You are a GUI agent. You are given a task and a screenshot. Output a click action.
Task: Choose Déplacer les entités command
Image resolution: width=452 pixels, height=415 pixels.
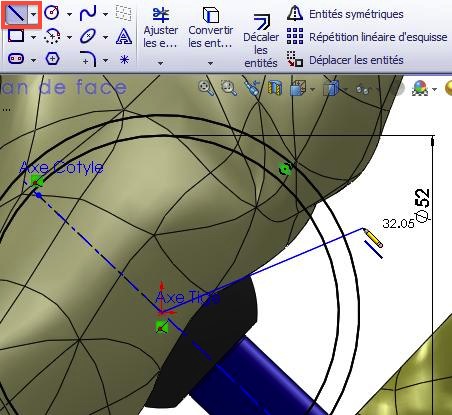pos(345,60)
